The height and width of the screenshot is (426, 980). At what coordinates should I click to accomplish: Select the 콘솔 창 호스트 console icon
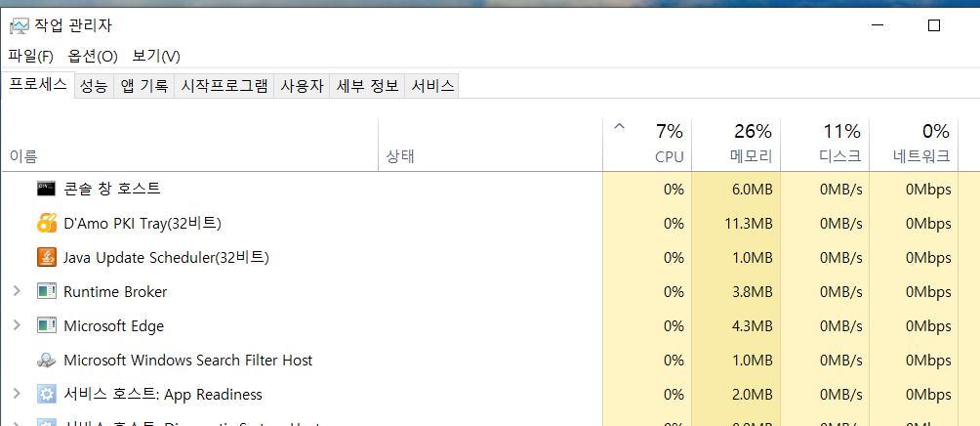click(x=47, y=189)
